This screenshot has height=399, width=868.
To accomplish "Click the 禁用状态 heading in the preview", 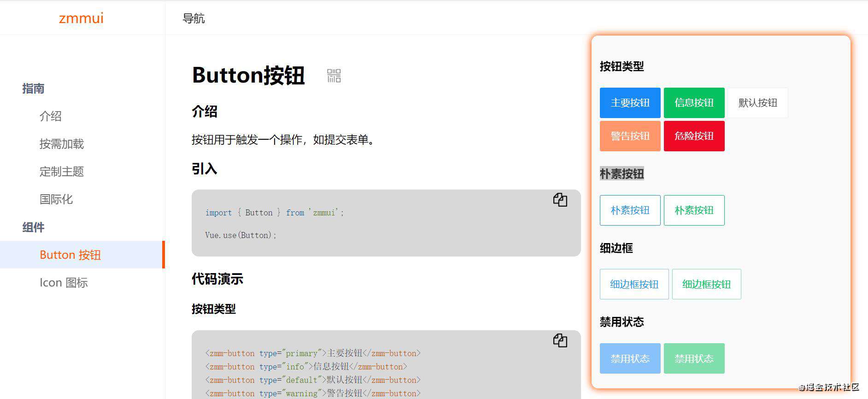I will point(622,322).
